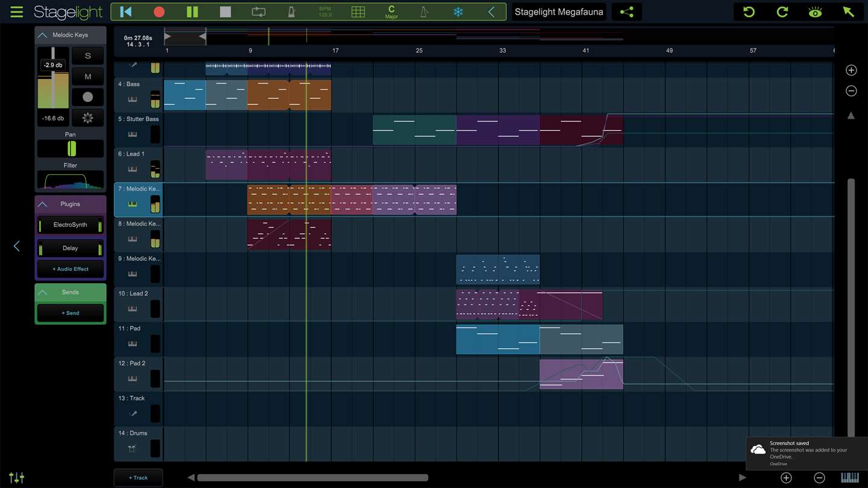Open the hamburger main menu
Image resolution: width=868 pixels, height=488 pixels.
(x=17, y=12)
